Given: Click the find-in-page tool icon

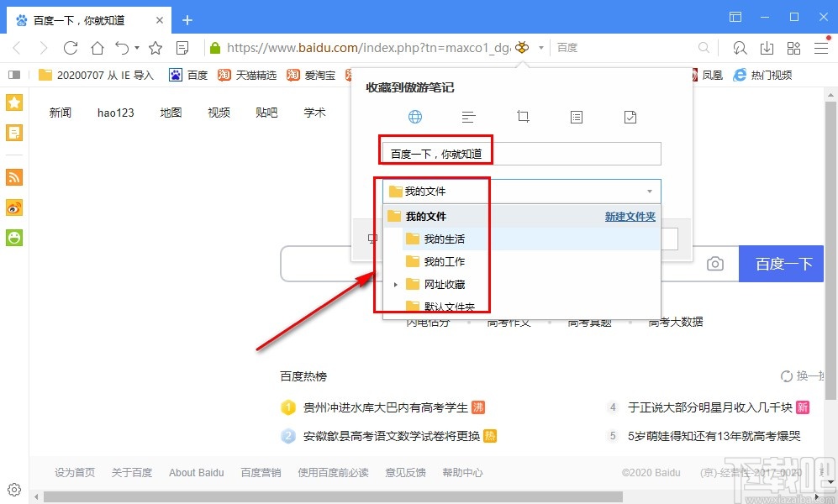Looking at the screenshot, I should pos(740,48).
